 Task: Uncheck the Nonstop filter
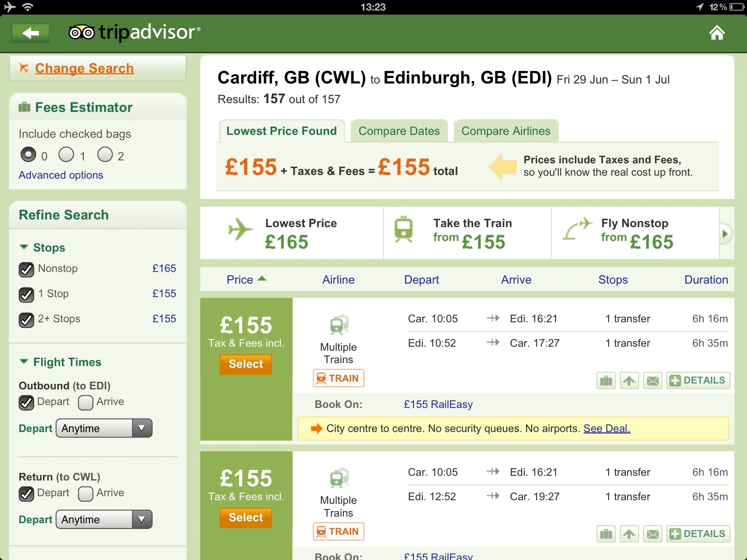(26, 269)
